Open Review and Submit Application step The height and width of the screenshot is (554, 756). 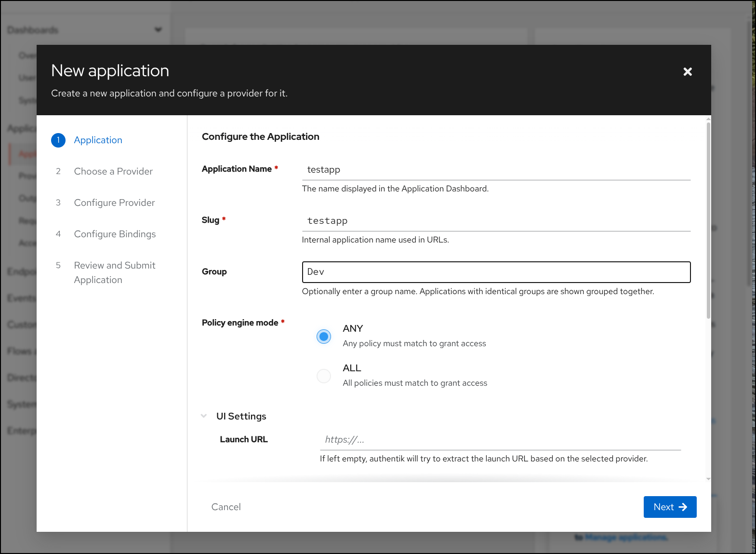[115, 272]
